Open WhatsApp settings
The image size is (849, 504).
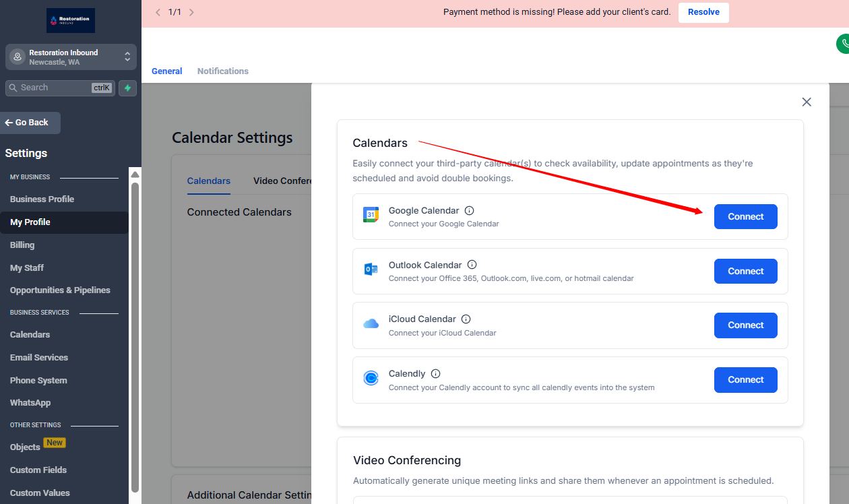tap(30, 403)
